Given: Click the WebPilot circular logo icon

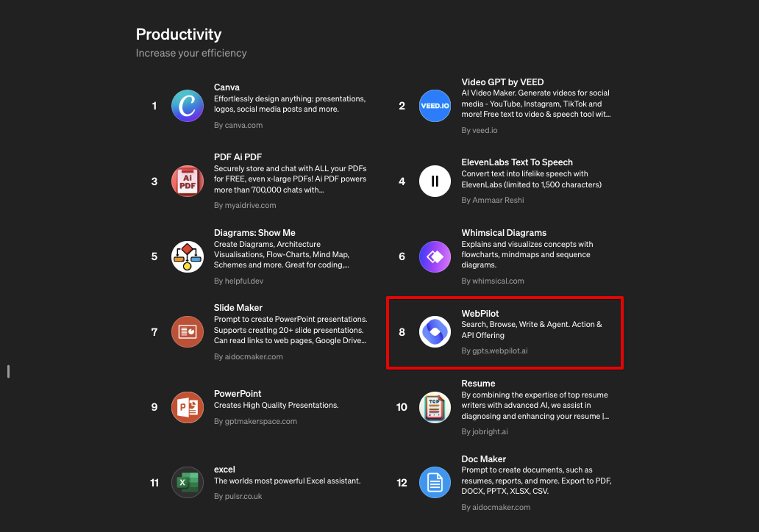Looking at the screenshot, I should 435,332.
